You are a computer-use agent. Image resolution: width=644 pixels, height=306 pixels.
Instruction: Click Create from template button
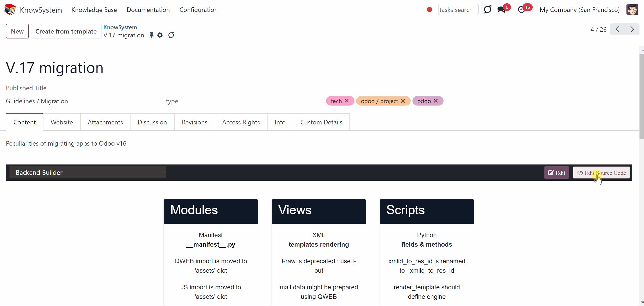click(x=66, y=31)
